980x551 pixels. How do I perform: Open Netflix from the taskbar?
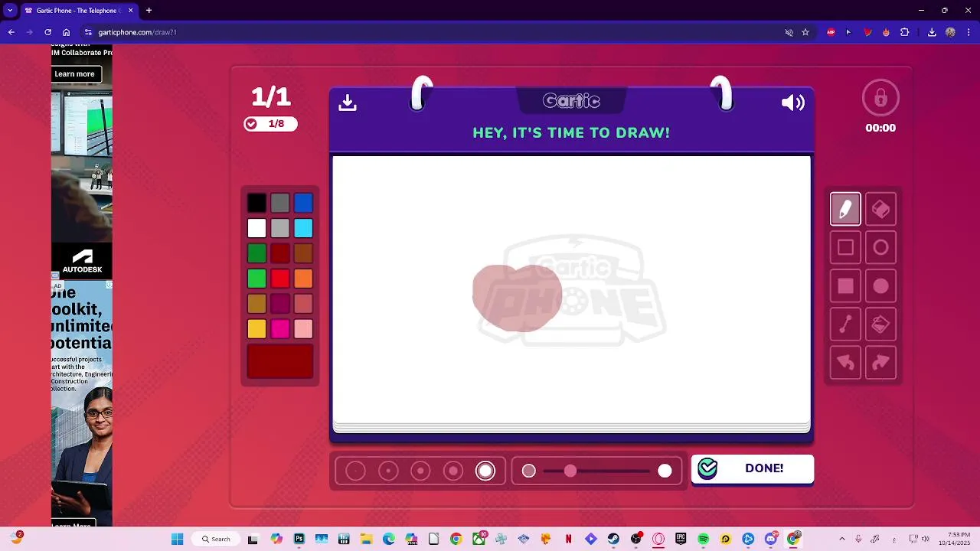pyautogui.click(x=568, y=539)
